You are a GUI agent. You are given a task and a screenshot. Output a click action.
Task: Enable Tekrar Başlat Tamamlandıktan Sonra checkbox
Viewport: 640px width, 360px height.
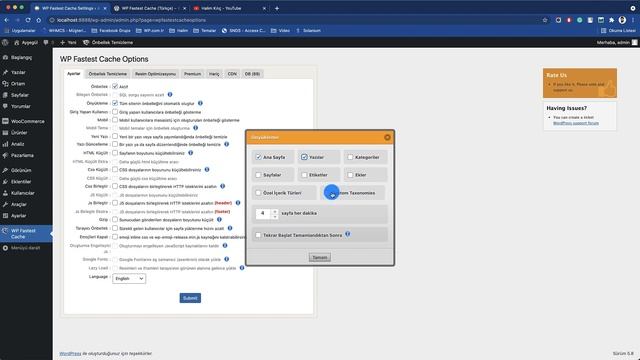(x=258, y=235)
